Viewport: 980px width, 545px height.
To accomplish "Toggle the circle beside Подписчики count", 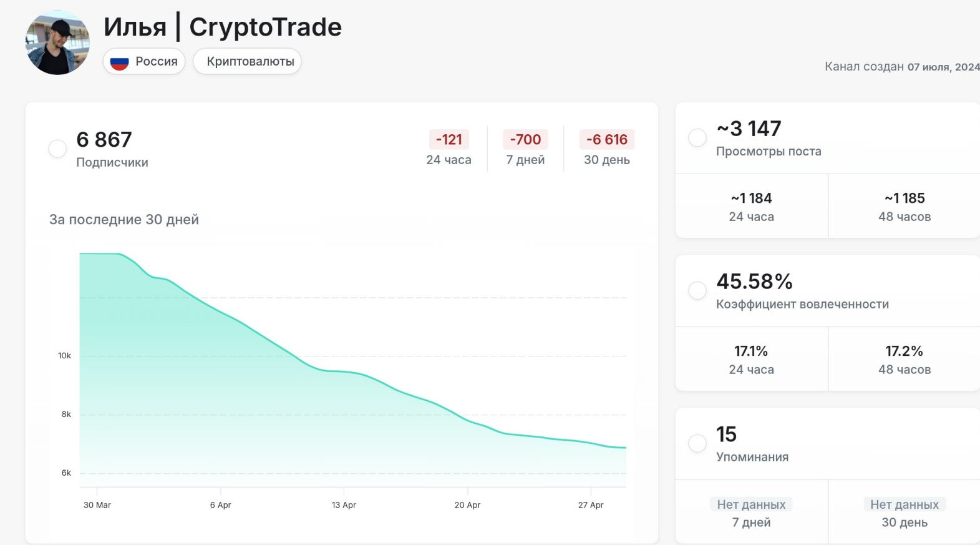I will [57, 149].
